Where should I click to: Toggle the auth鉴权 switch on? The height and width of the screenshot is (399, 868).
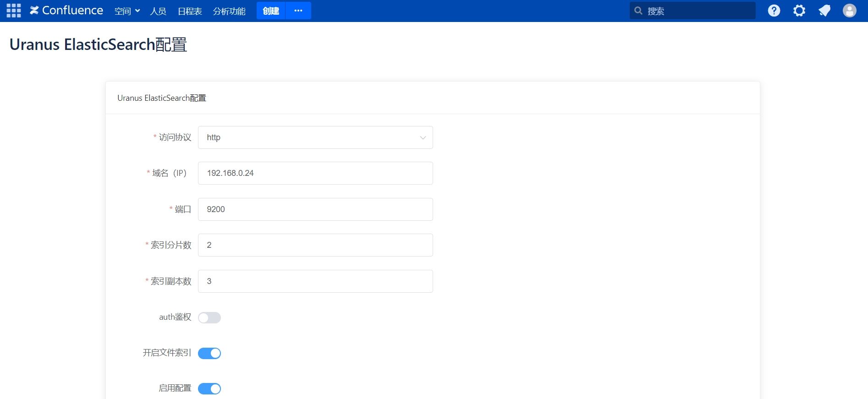209,317
